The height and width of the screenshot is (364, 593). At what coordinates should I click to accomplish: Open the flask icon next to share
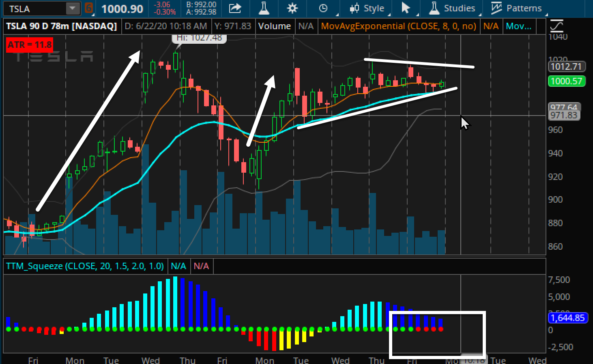tap(264, 8)
